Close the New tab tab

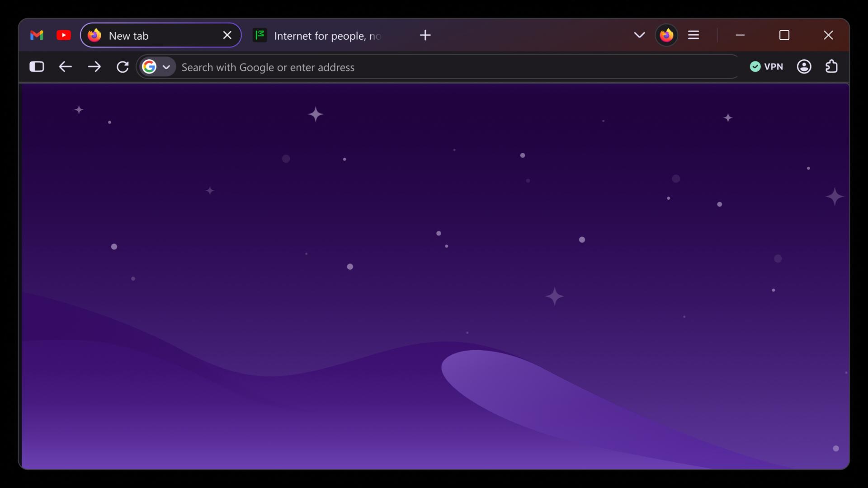click(x=227, y=35)
